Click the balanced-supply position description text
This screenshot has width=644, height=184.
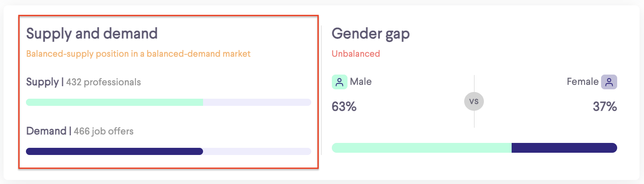(138, 54)
